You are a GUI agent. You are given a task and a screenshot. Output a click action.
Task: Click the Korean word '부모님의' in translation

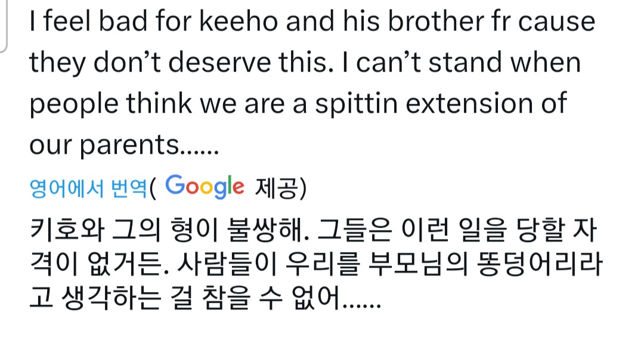418,263
